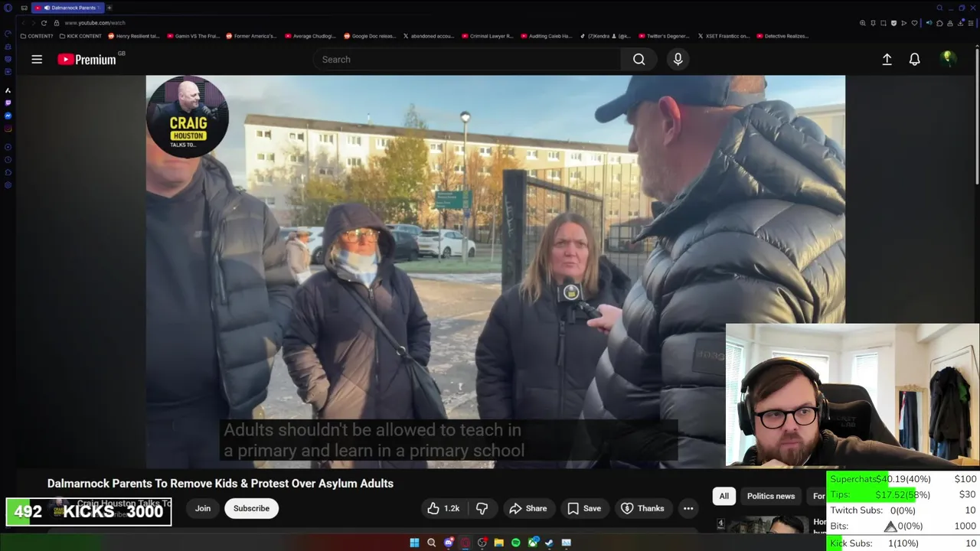Screen dimensions: 980x551
Task: Open a new tab with plus button
Action: [109, 8]
